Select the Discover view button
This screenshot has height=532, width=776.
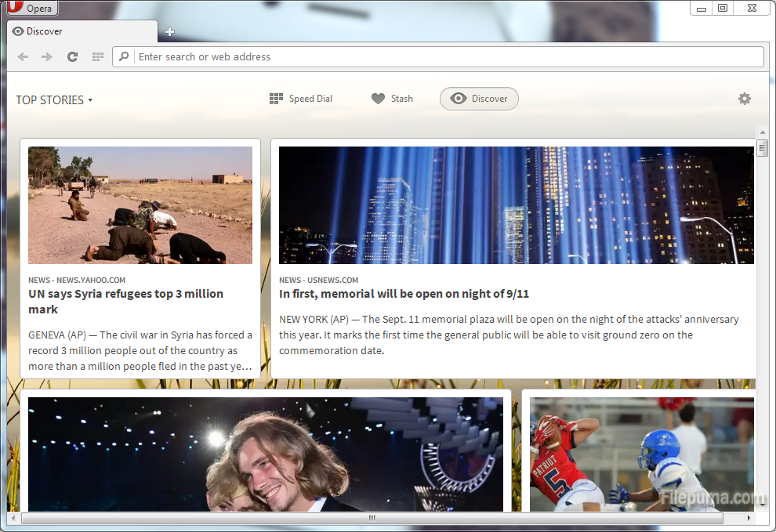click(479, 99)
